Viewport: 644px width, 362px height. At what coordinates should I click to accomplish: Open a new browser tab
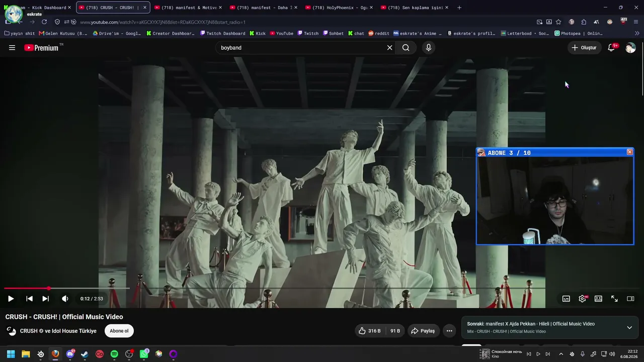pos(459,8)
